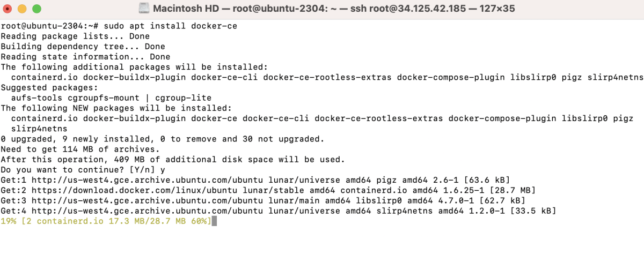Click the 19% containerd.io download progress line

tap(106, 221)
